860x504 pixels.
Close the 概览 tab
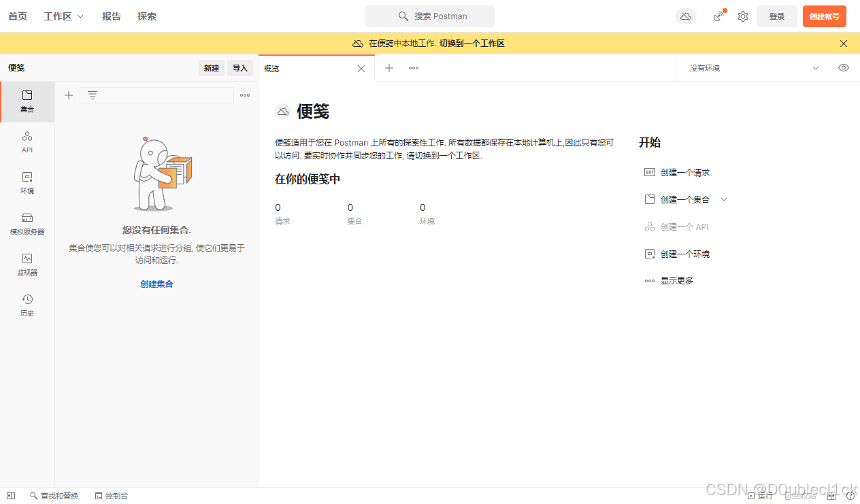(x=361, y=69)
